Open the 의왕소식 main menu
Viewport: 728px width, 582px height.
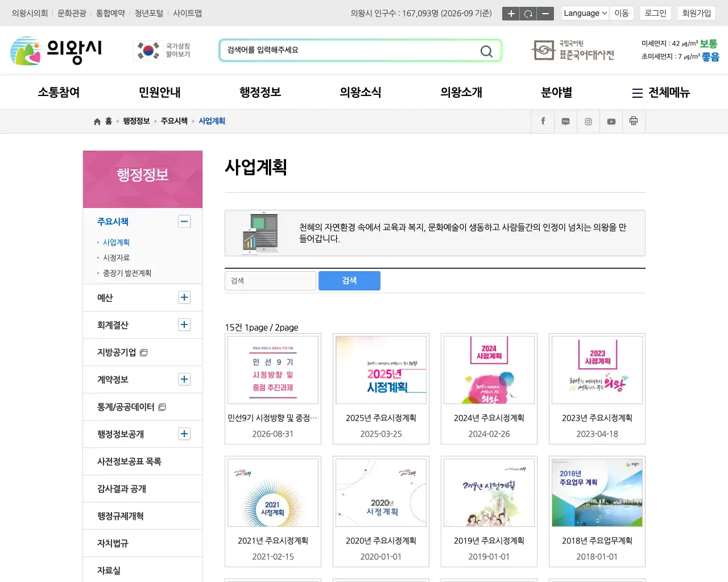[361, 93]
